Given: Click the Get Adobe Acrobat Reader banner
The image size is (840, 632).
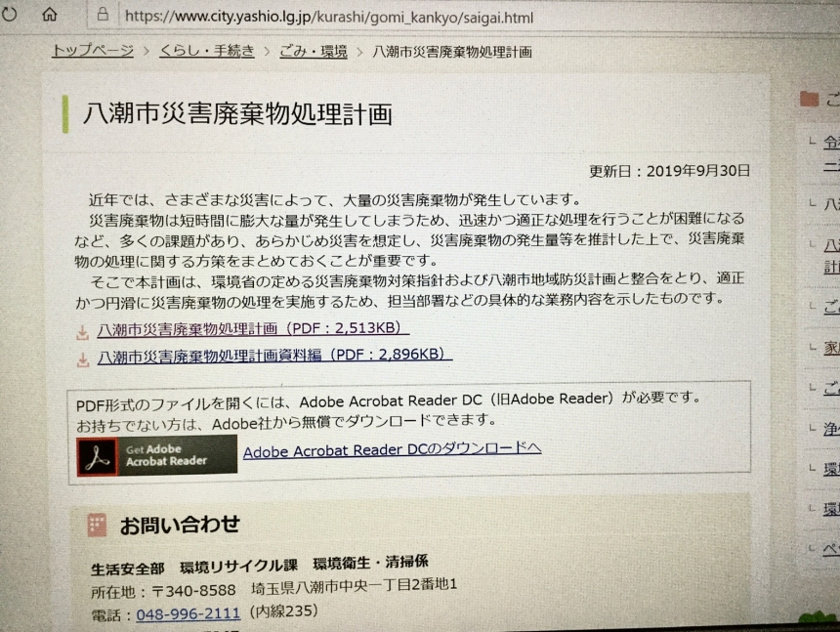Looking at the screenshot, I should (156, 456).
